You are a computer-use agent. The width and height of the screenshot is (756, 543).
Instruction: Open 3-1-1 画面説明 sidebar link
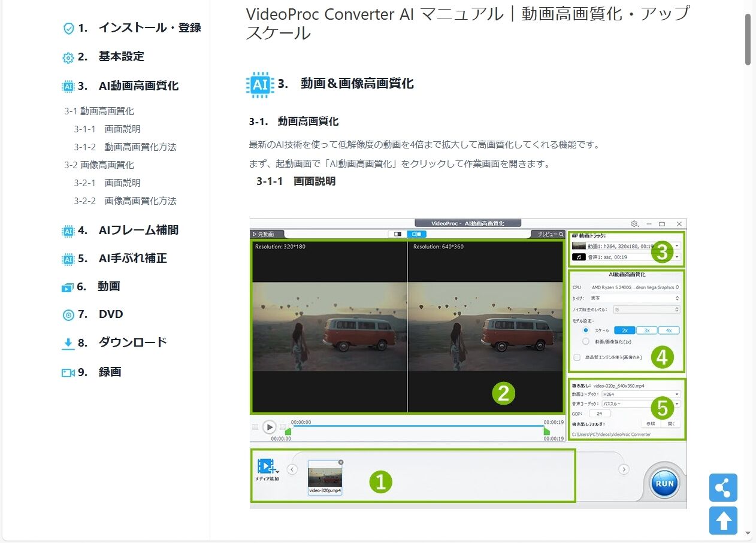pyautogui.click(x=107, y=129)
